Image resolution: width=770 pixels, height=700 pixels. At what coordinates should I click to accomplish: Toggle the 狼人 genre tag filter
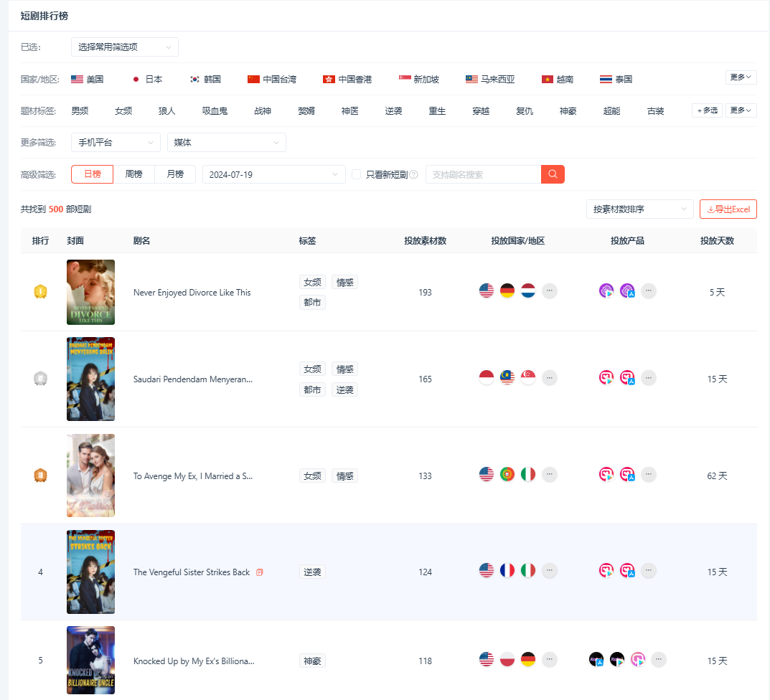coord(166,110)
